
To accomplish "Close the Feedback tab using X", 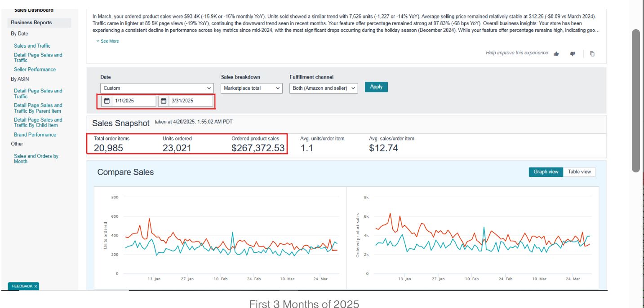I will tap(36, 286).
